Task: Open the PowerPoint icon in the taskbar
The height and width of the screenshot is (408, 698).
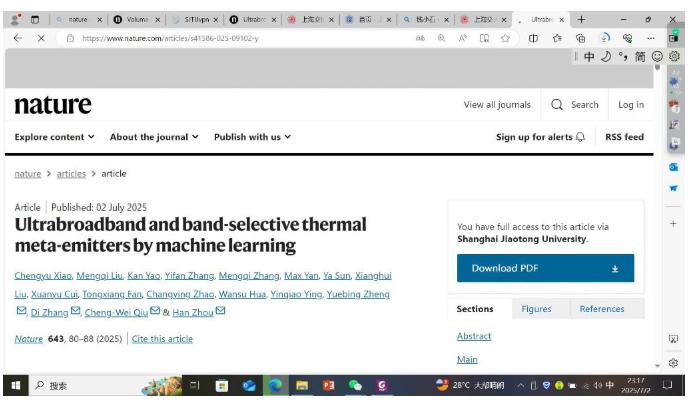Action: pyautogui.click(x=329, y=385)
